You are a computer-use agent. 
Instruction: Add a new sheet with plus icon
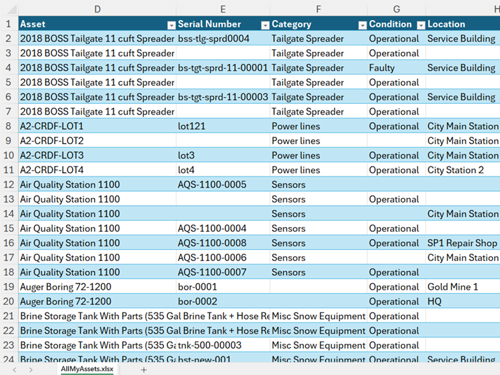pos(144,369)
